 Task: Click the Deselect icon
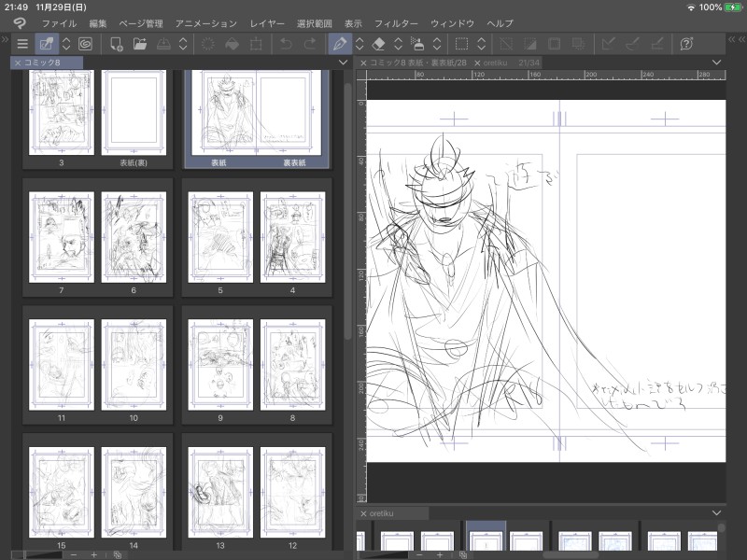(506, 44)
